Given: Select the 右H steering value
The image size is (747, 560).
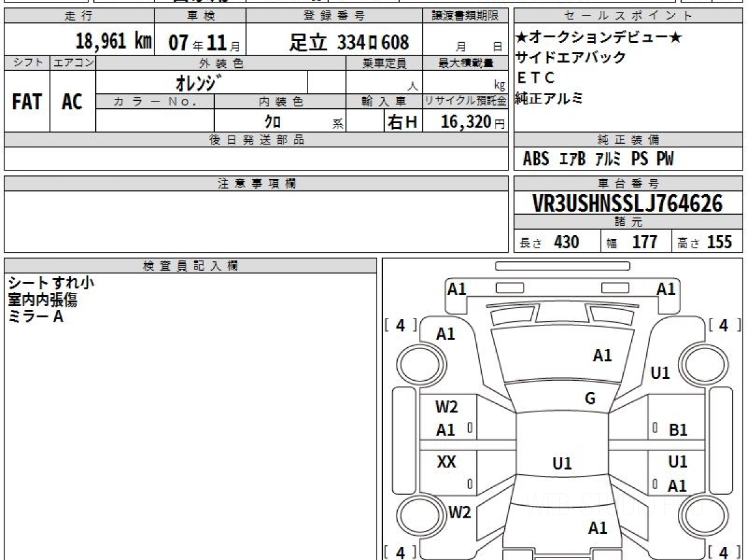Looking at the screenshot, I should [402, 122].
